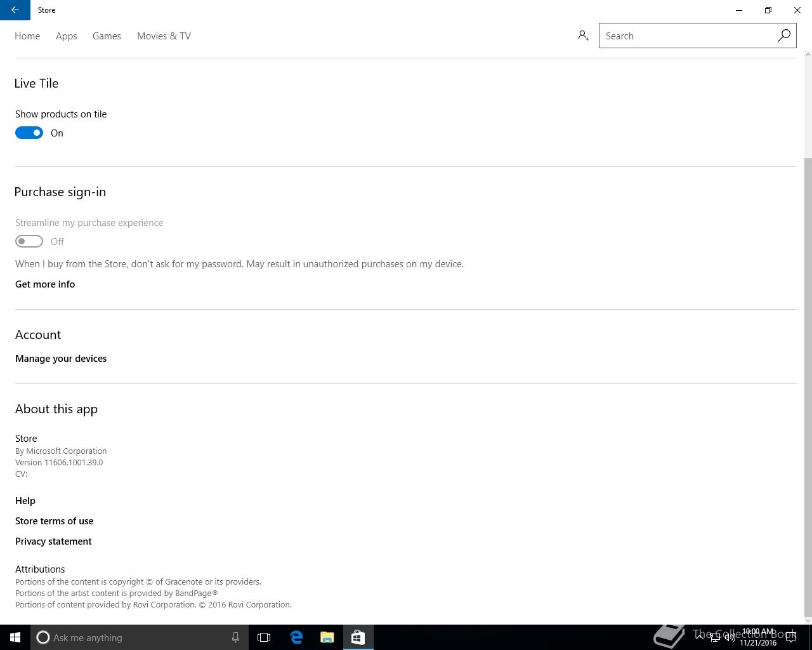Image resolution: width=812 pixels, height=650 pixels.
Task: Open the Games tab
Action: pyautogui.click(x=107, y=36)
